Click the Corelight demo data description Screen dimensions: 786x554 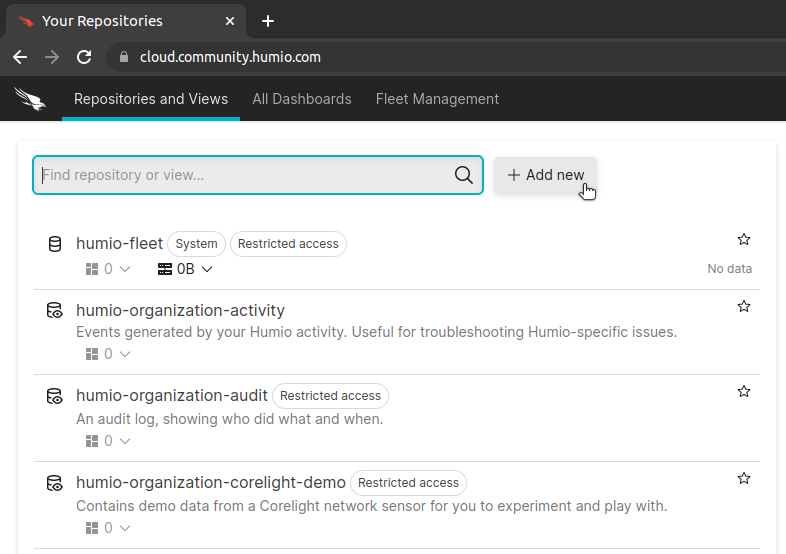click(371, 506)
